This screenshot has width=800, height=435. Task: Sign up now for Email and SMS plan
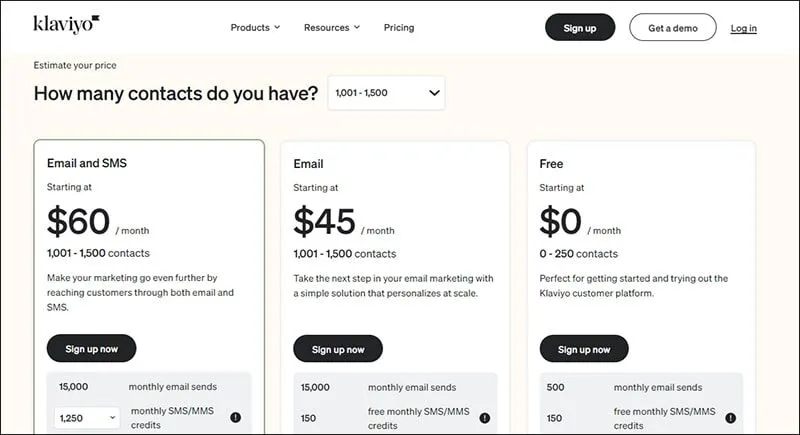click(91, 349)
